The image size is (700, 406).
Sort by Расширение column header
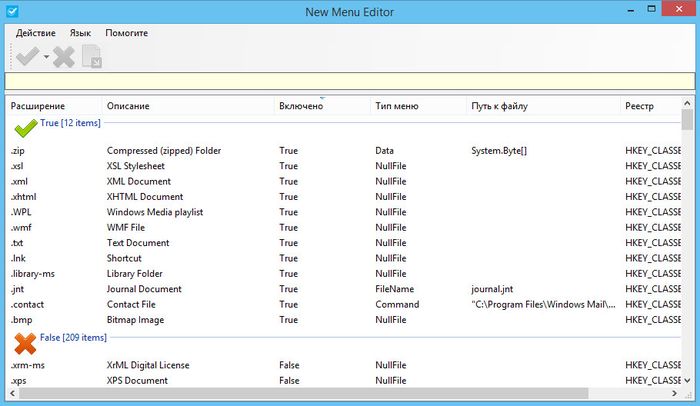point(38,106)
